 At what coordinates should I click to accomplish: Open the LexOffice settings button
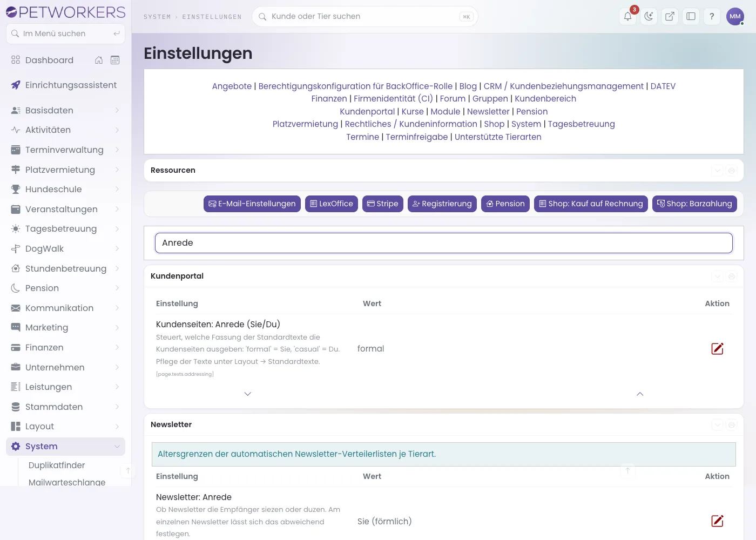[x=332, y=204]
